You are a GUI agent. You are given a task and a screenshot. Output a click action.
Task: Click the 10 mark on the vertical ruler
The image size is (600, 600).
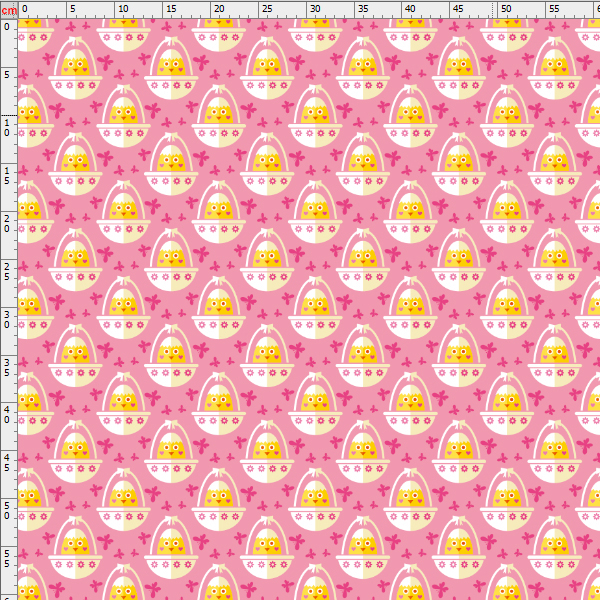(7, 128)
